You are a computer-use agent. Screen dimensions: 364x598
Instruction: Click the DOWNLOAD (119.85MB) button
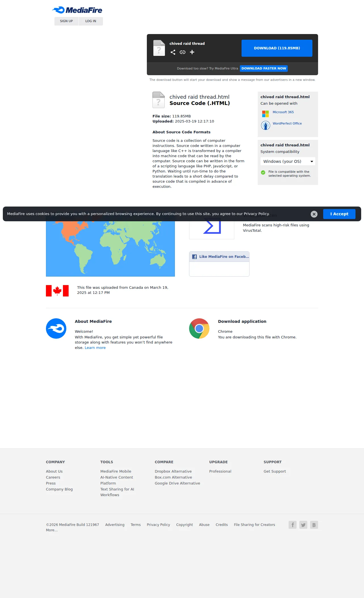pyautogui.click(x=277, y=48)
